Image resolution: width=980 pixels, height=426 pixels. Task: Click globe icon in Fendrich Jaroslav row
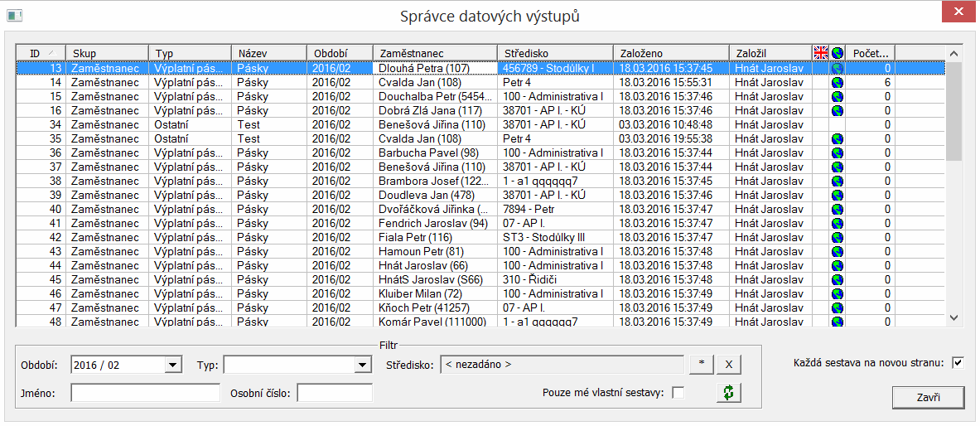pyautogui.click(x=838, y=223)
